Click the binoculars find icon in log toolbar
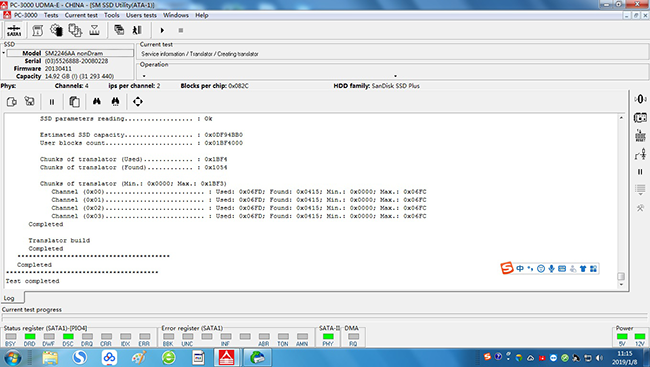This screenshot has width=650, height=367. (97, 101)
